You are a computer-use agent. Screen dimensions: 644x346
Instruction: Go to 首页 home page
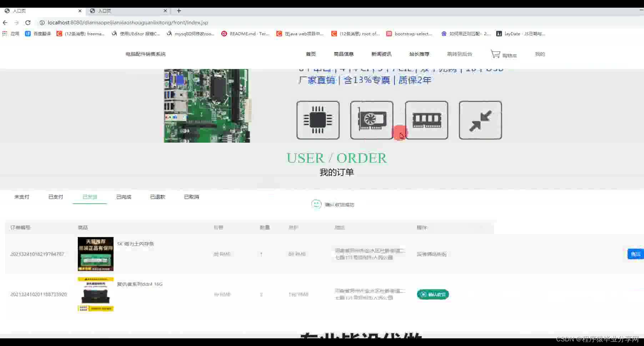(311, 54)
